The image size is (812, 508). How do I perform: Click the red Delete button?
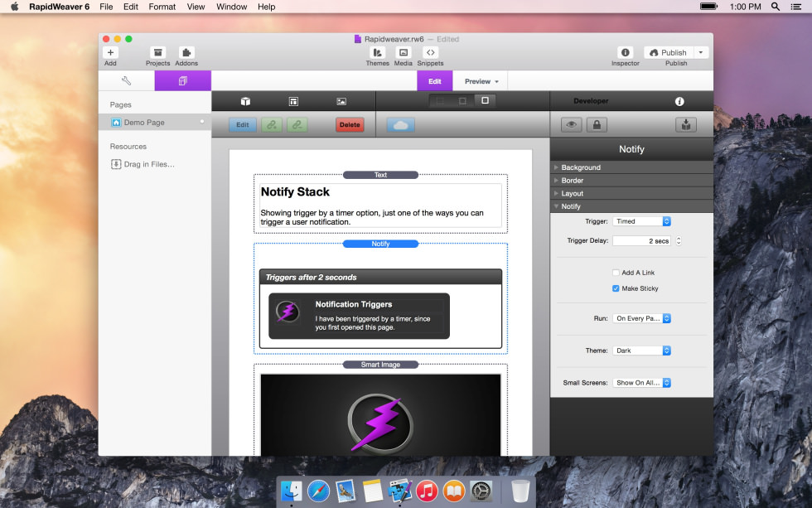point(350,125)
